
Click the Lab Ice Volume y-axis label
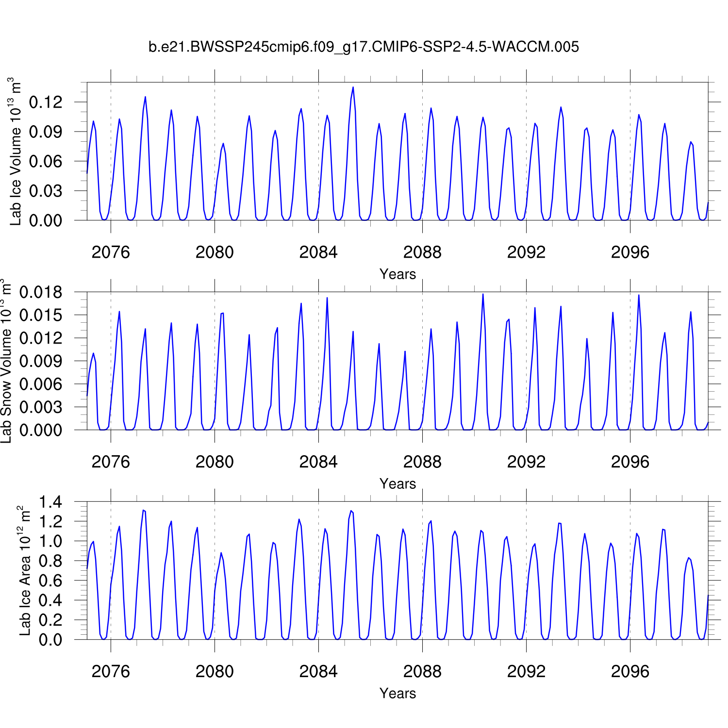tap(15, 151)
